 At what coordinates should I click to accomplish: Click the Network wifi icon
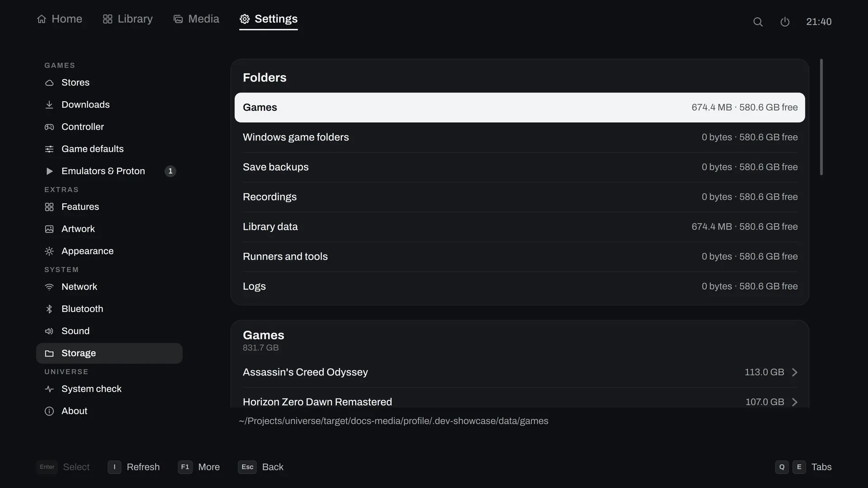click(x=49, y=287)
